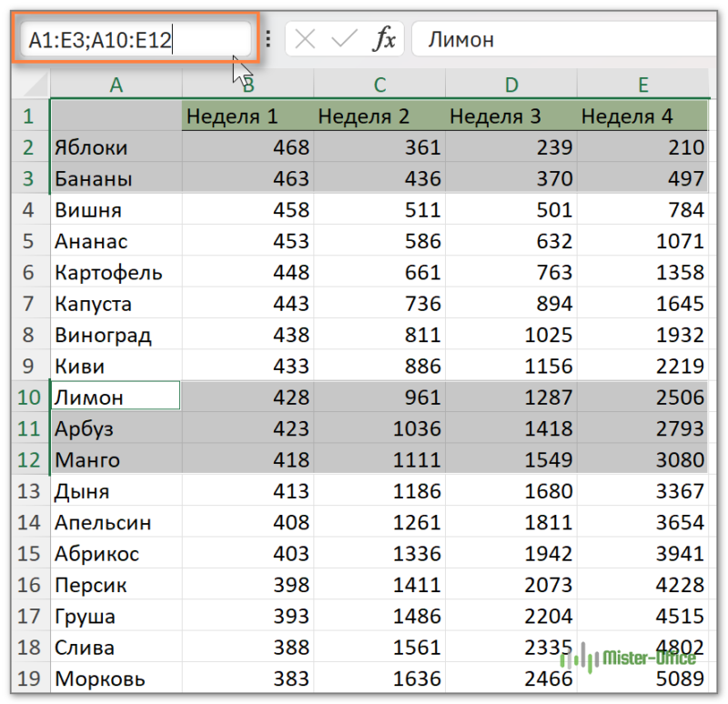Select the cell with value 3080
This screenshot has width=728, height=704.
643,459
